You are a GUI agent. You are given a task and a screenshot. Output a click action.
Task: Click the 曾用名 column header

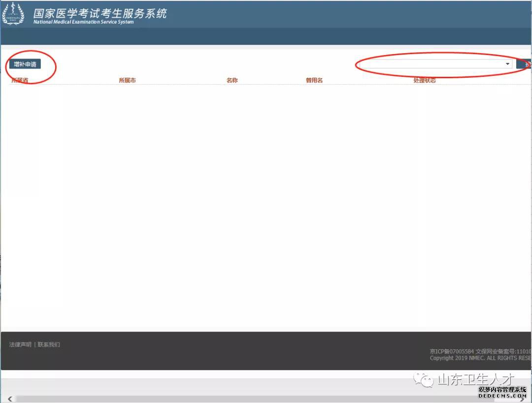pyautogui.click(x=314, y=80)
